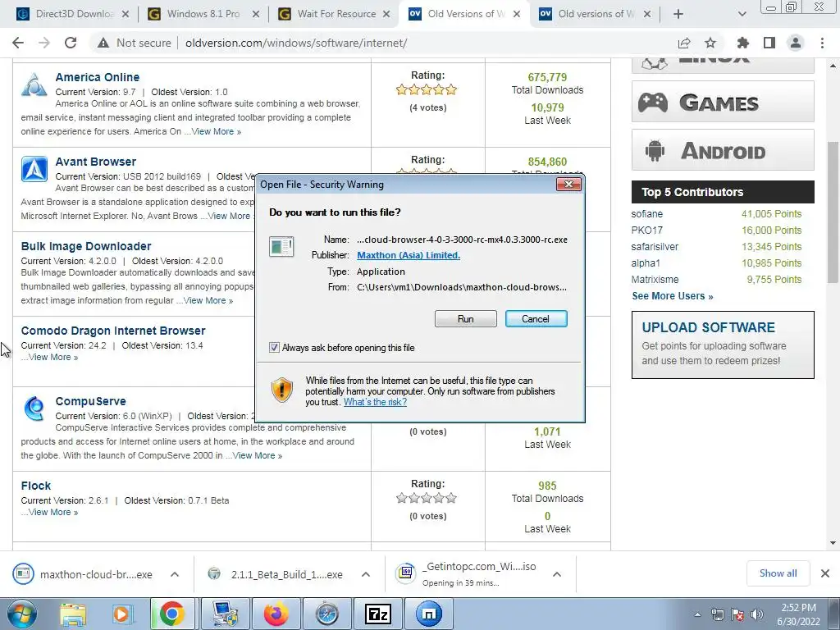This screenshot has height=630, width=840.
Task: Reload the oldversion.com page
Action: pos(71,43)
